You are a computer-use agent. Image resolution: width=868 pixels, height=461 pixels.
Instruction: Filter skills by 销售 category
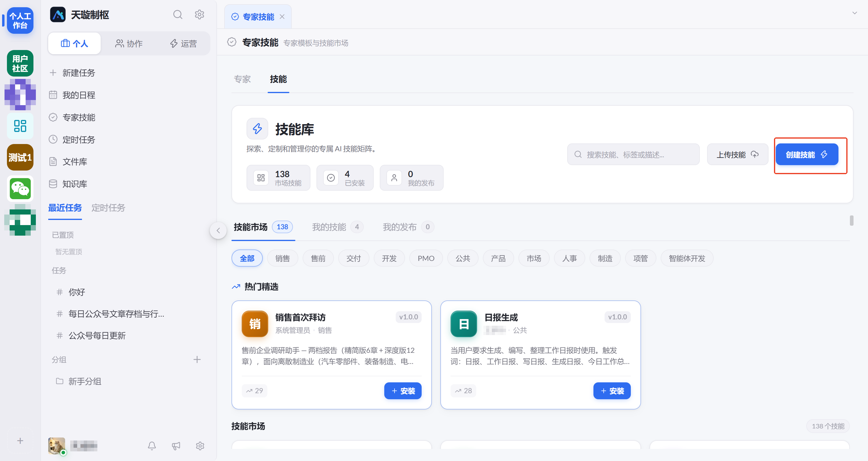[x=282, y=259]
